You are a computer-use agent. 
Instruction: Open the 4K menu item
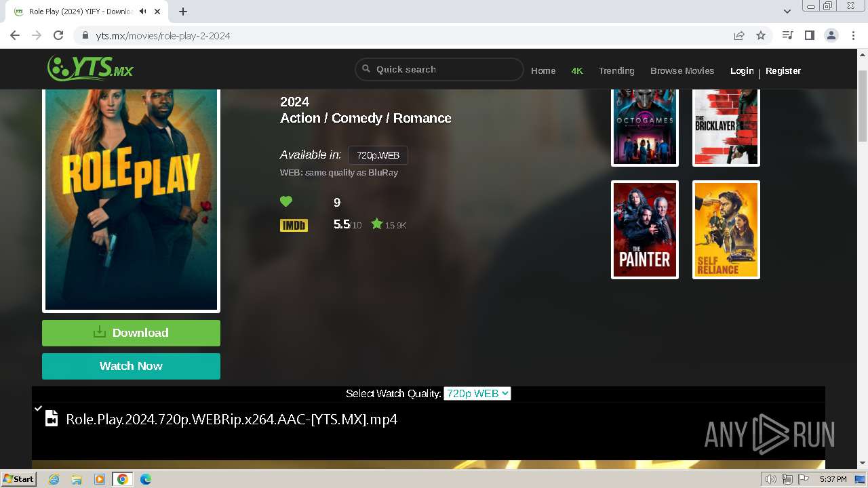click(x=577, y=70)
